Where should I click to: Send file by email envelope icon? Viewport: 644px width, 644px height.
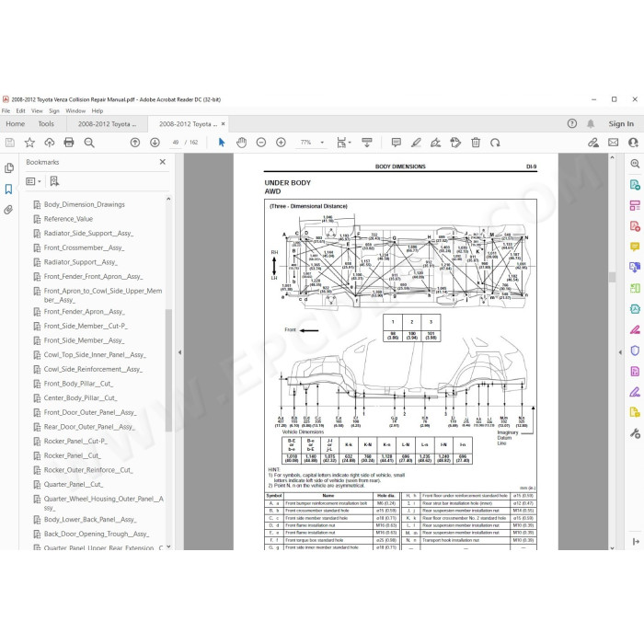(614, 143)
